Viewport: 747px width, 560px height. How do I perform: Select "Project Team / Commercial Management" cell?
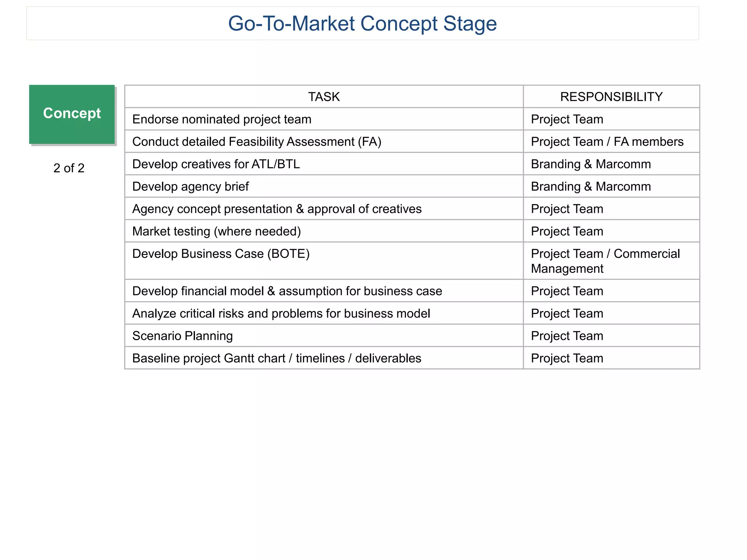point(605,261)
